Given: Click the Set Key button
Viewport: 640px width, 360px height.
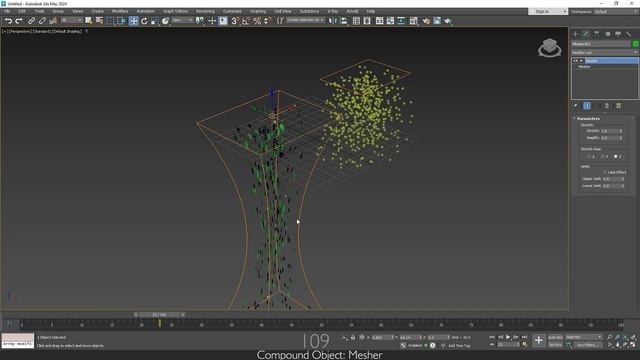Looking at the screenshot, I should pos(555,345).
